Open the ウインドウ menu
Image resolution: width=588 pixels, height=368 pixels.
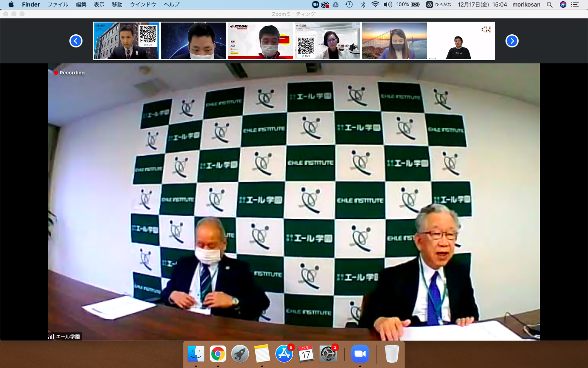143,4
